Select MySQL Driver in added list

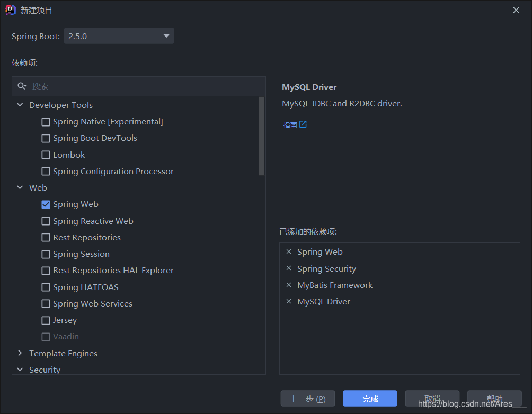(x=324, y=302)
